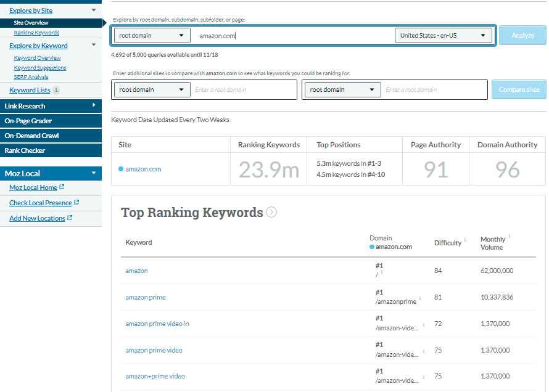
Task: Open root domain dropdown in first comparison box
Action: click(152, 90)
